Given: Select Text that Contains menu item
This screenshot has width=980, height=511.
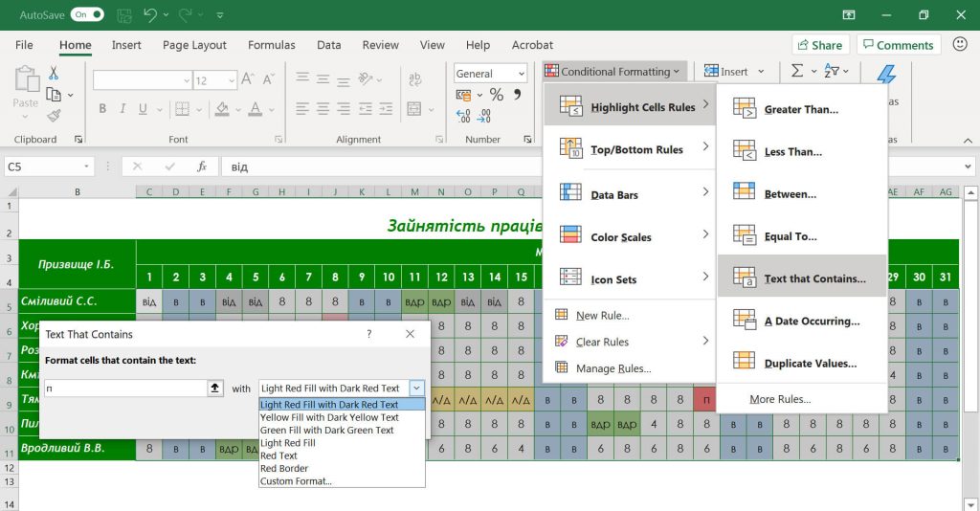Looking at the screenshot, I should click(x=802, y=278).
